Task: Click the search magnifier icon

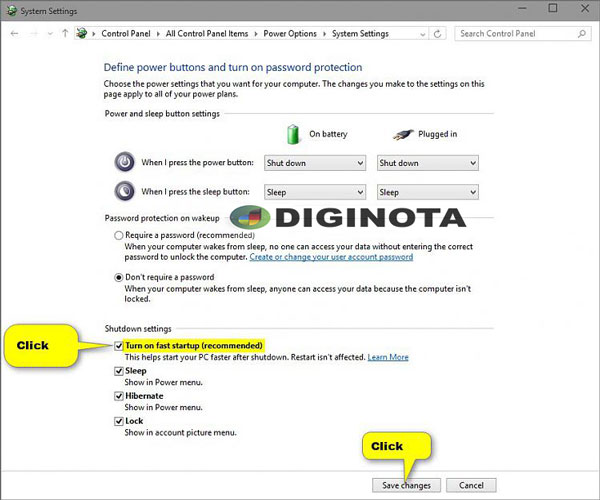Action: click(582, 34)
